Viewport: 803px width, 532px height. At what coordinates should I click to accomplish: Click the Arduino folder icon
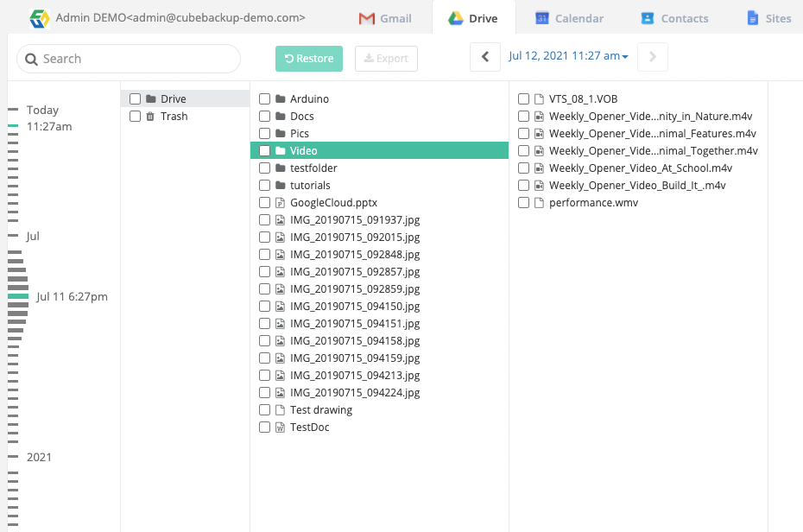pos(280,98)
